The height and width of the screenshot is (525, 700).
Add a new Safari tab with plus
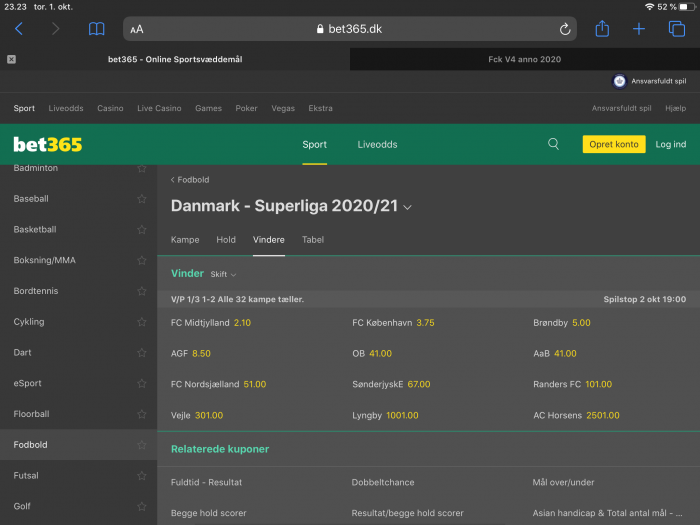click(639, 29)
